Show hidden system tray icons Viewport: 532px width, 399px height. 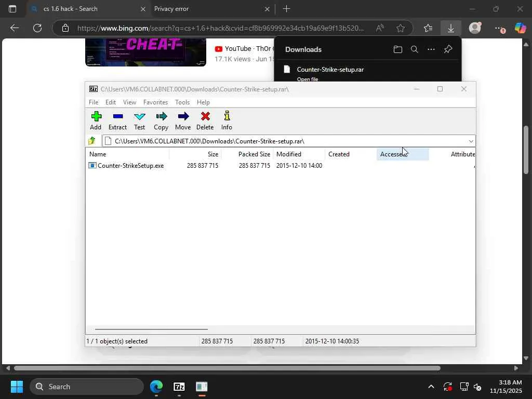(x=431, y=387)
